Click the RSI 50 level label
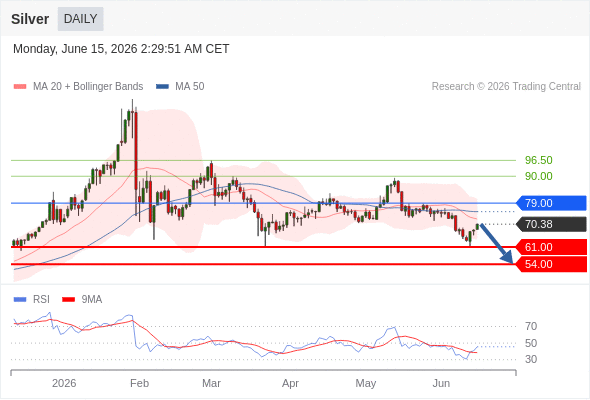Viewport: 590px width, 400px height. point(531,343)
